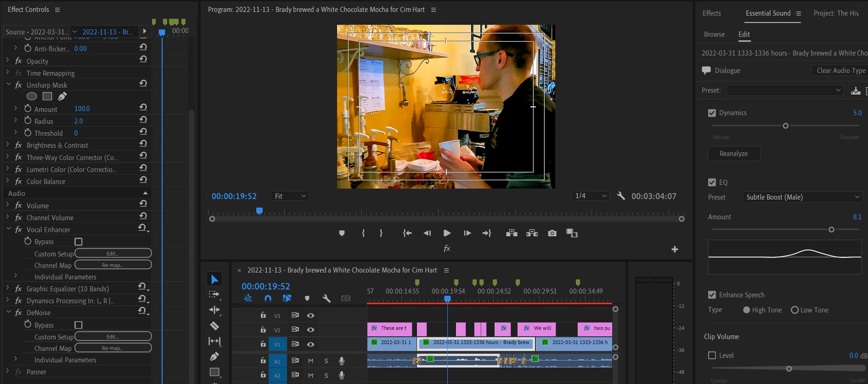Screen dimensions: 868x384
Task: Select the Selection tool arrow
Action: (214, 279)
